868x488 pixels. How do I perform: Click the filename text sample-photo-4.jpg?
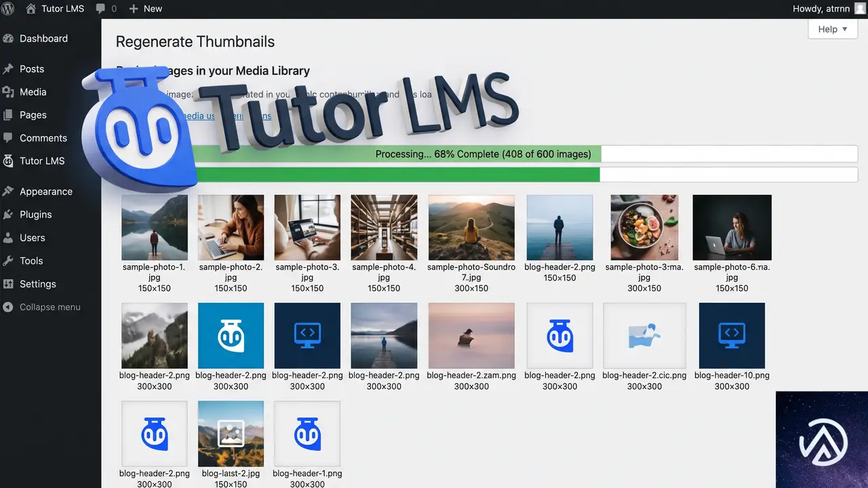(384, 272)
